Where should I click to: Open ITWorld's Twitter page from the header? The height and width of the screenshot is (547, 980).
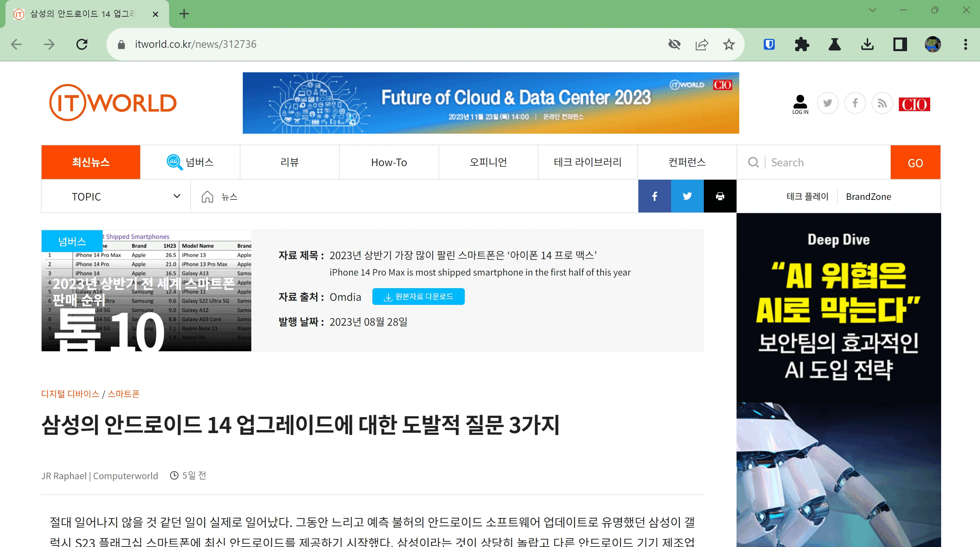(828, 103)
